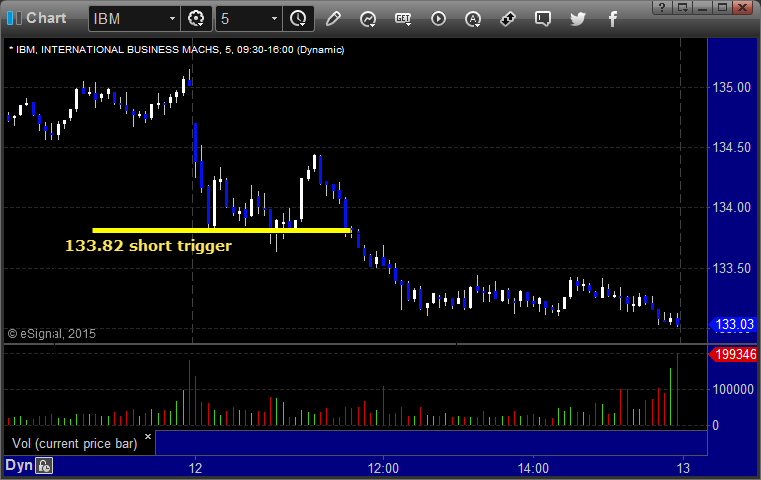Select the pencil drawing tool
Image resolution: width=761 pixels, height=480 pixels.
(x=333, y=19)
